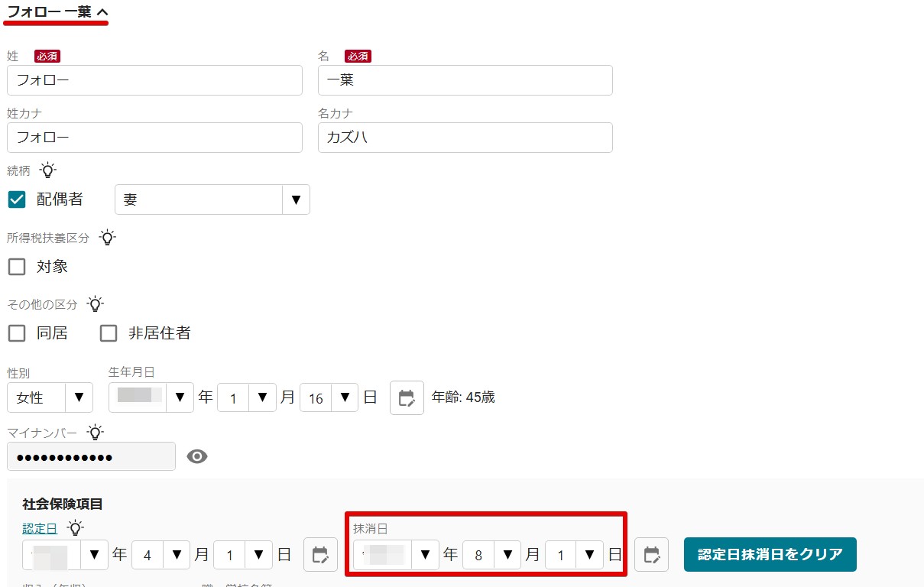Edit the 名カナ field containing カズハ

point(465,138)
